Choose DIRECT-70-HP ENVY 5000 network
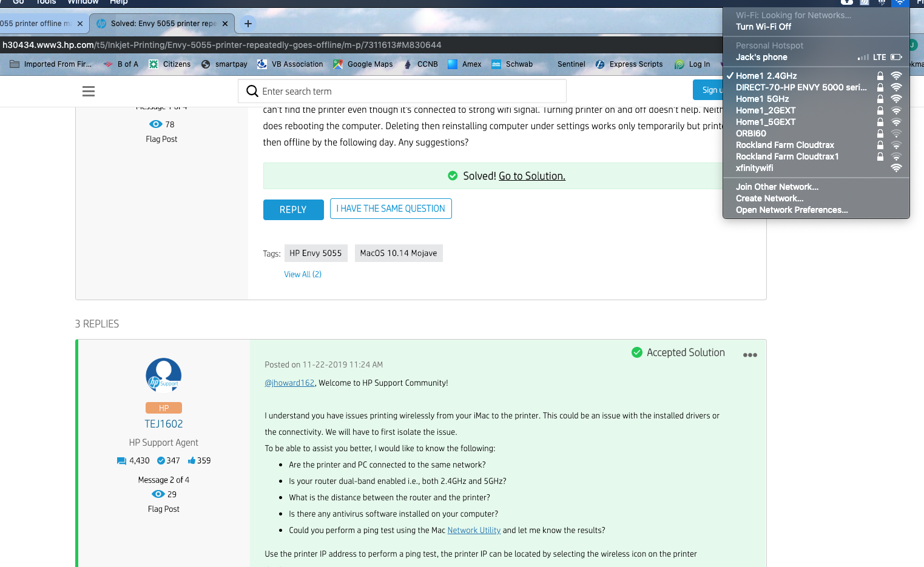 pos(816,87)
